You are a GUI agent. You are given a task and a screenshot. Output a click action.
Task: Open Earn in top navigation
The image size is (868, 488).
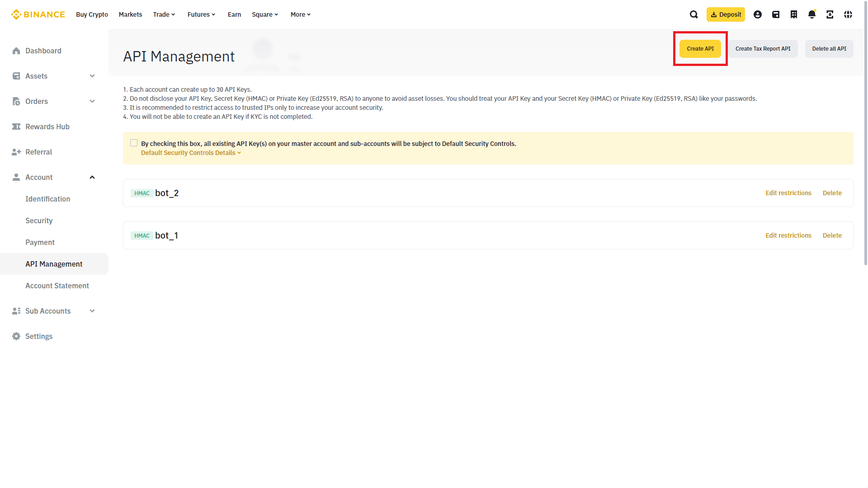pyautogui.click(x=234, y=14)
